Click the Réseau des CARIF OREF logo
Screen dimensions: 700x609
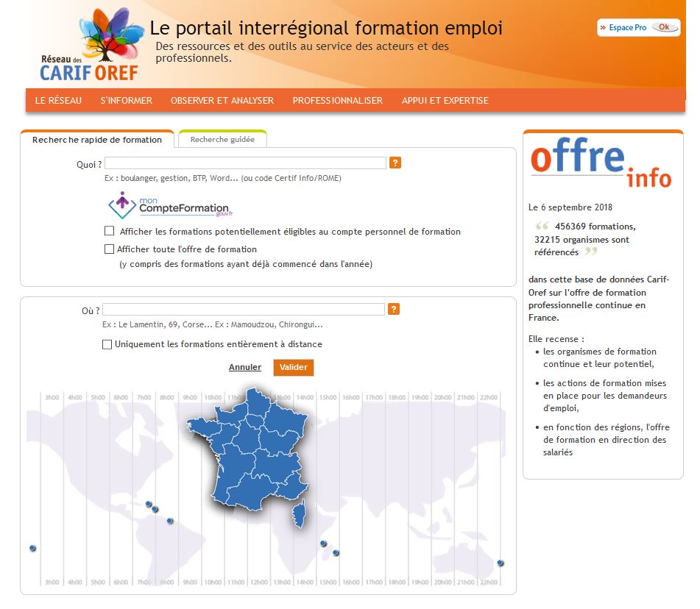(x=90, y=44)
